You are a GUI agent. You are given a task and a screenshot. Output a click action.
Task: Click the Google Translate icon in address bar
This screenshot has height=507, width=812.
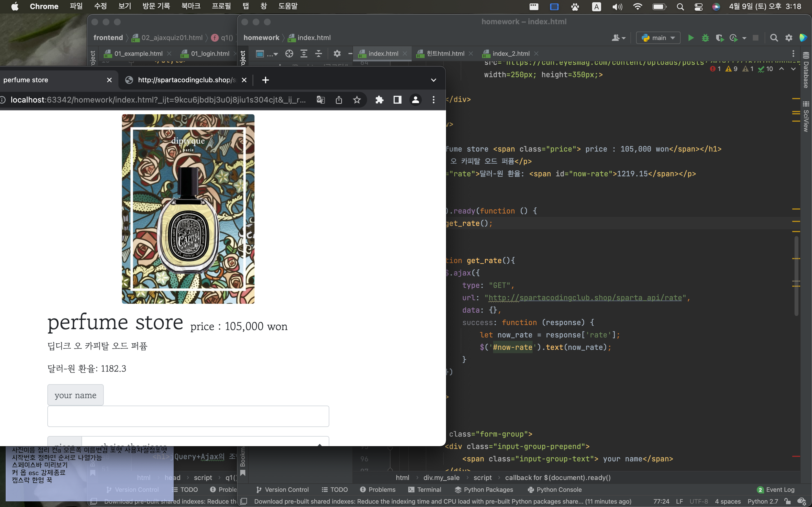click(321, 100)
